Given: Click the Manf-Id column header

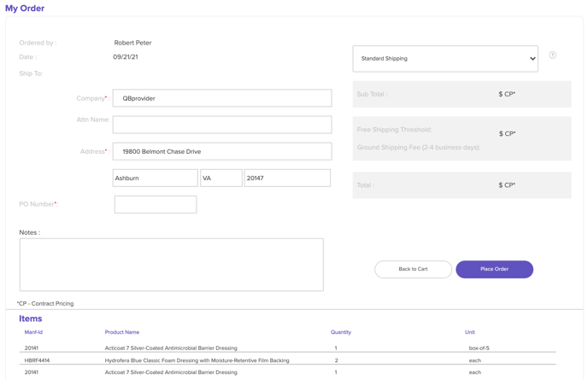Looking at the screenshot, I should point(33,332).
